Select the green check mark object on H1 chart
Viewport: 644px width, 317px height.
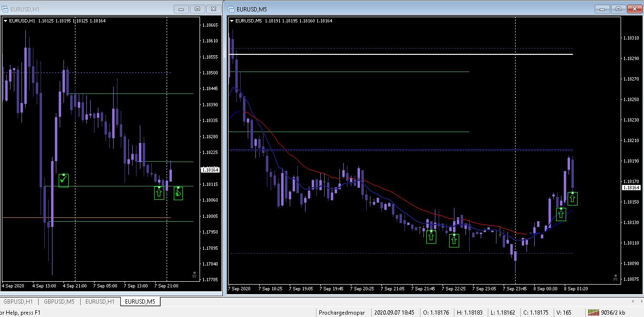pos(63,180)
